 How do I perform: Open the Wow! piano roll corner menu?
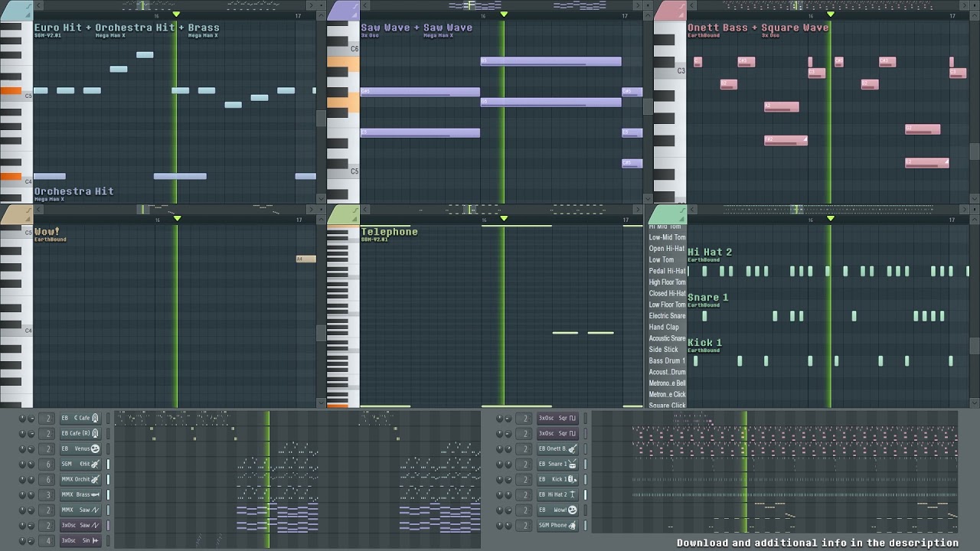15,215
